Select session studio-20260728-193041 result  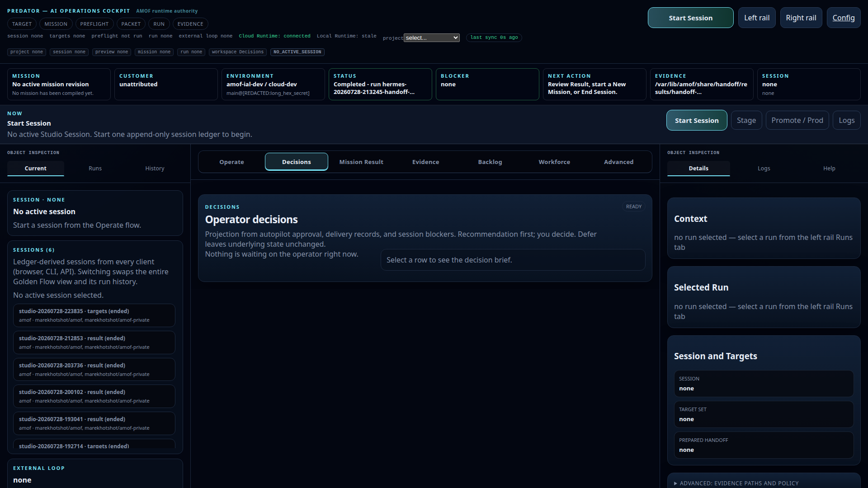click(94, 423)
